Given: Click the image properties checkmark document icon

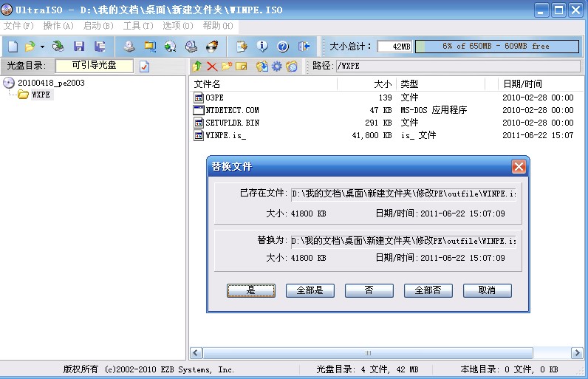Looking at the screenshot, I should coord(144,66).
